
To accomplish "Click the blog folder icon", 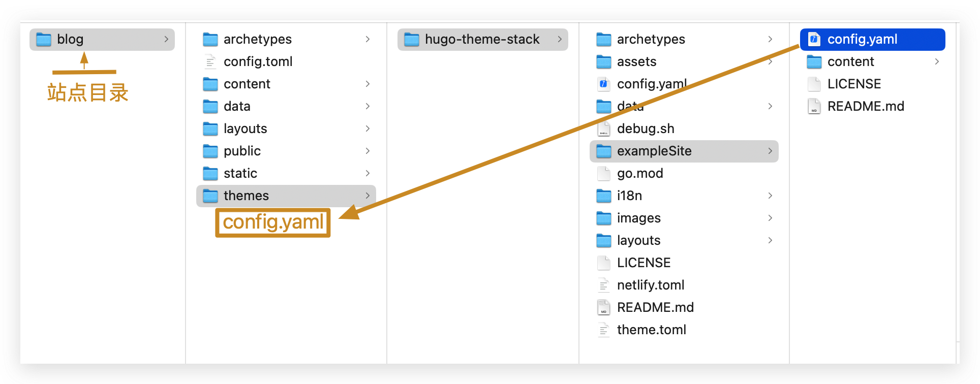I will pos(44,40).
